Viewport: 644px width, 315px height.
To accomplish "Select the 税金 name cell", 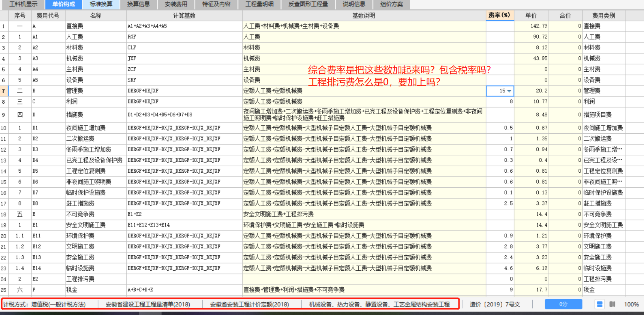I will pos(96,290).
